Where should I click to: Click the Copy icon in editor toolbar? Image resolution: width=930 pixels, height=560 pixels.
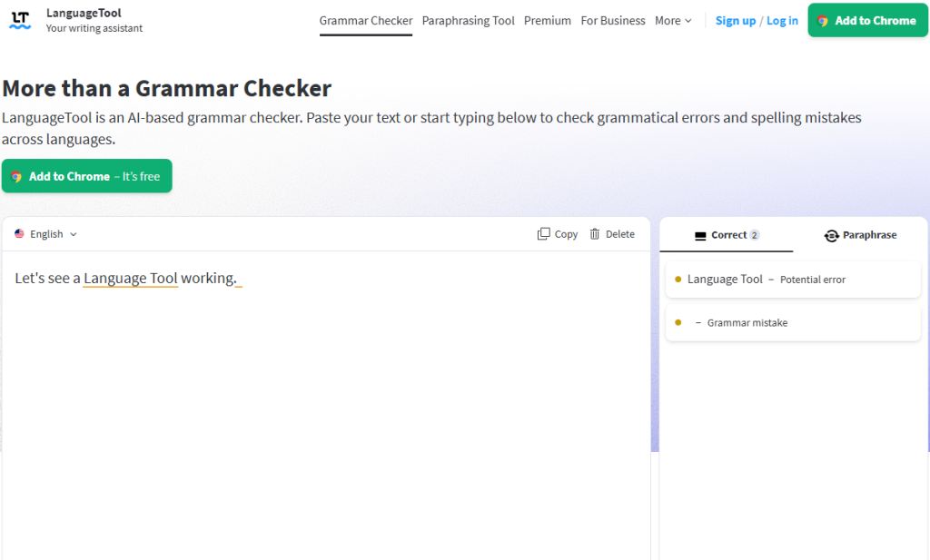coord(543,234)
